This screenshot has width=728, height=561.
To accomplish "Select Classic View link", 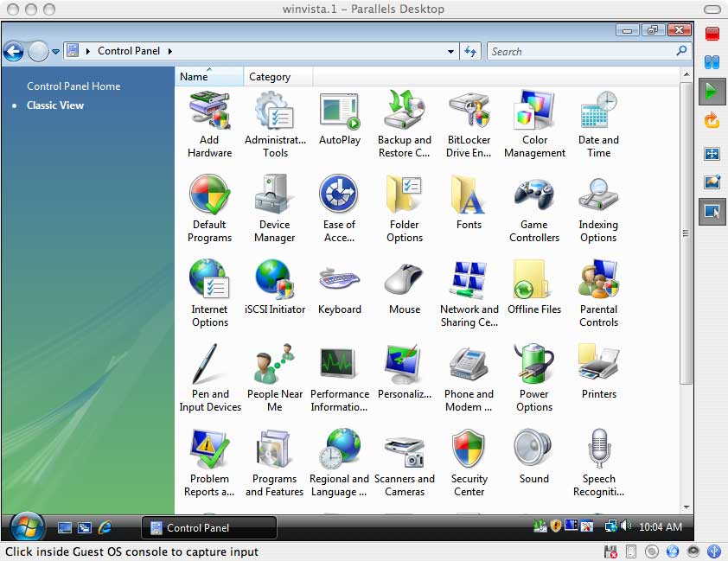I will pos(54,105).
